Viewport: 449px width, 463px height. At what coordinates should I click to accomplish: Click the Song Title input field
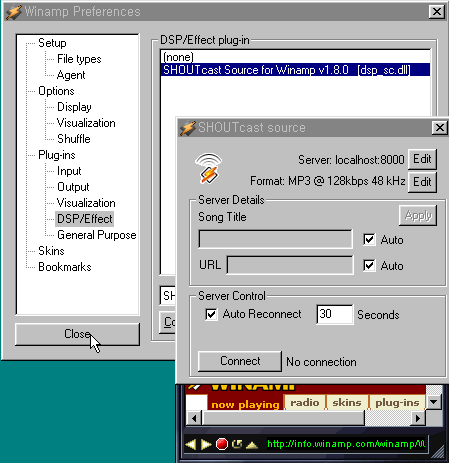point(275,239)
